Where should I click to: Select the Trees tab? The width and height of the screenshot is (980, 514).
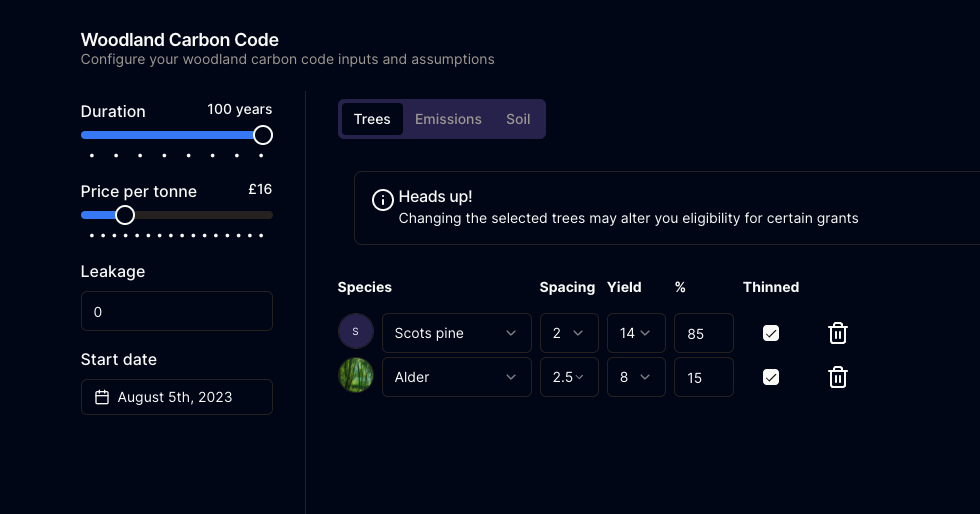coord(372,119)
